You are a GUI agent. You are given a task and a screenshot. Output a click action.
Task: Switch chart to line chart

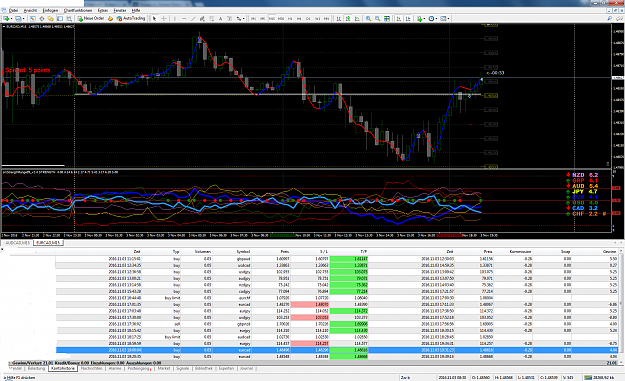coord(357,18)
